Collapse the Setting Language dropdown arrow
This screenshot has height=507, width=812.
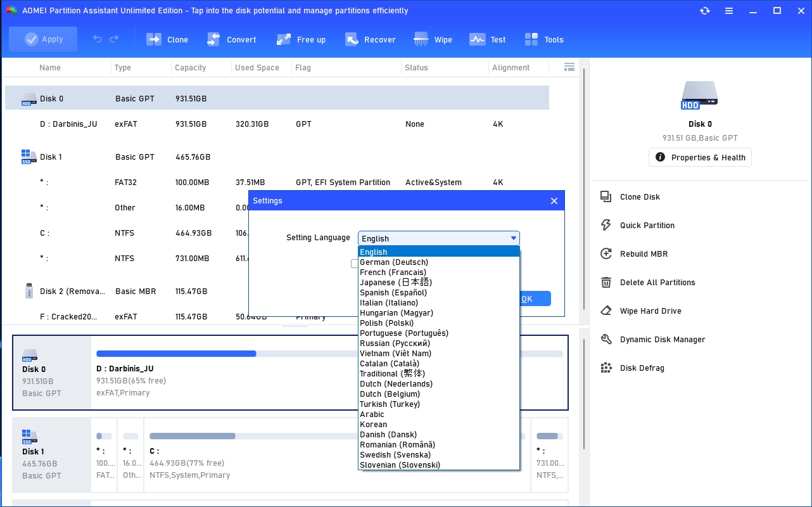513,238
